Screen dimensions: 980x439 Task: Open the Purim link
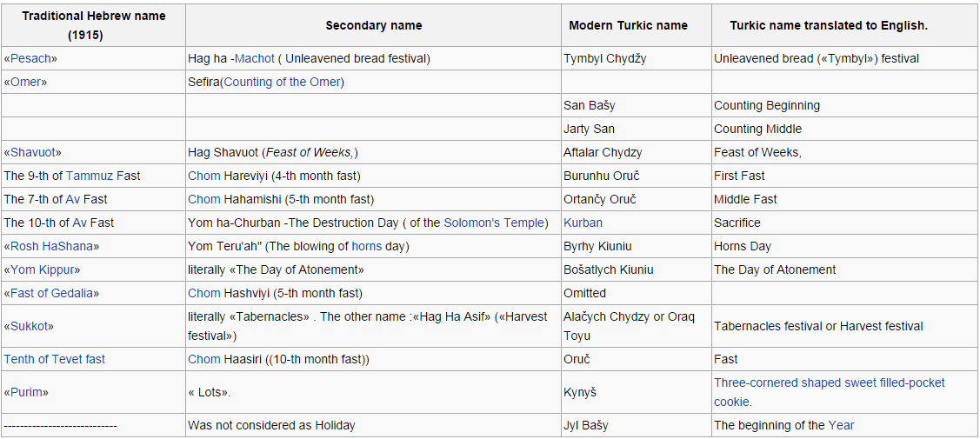pyautogui.click(x=29, y=392)
